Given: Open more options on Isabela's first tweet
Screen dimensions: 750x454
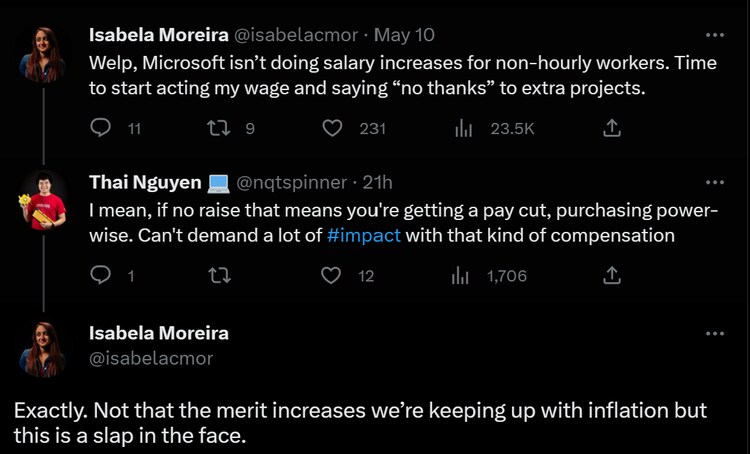Looking at the screenshot, I should tap(714, 35).
